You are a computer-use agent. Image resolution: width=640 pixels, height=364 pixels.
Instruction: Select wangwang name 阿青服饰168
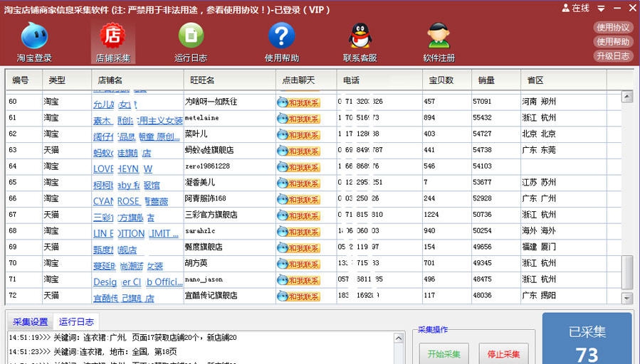pyautogui.click(x=205, y=198)
